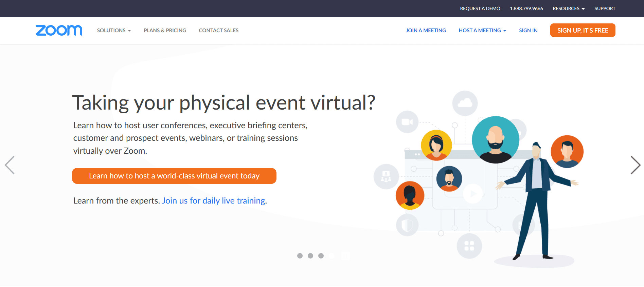Click the 1.888.799.9666 phone number
This screenshot has height=287, width=644.
[x=526, y=8]
